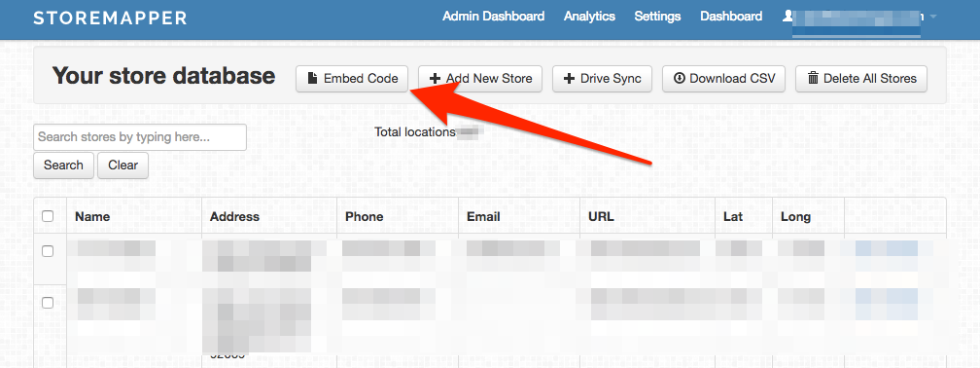This screenshot has width=980, height=368.
Task: Open the user account dropdown
Action: 932,17
